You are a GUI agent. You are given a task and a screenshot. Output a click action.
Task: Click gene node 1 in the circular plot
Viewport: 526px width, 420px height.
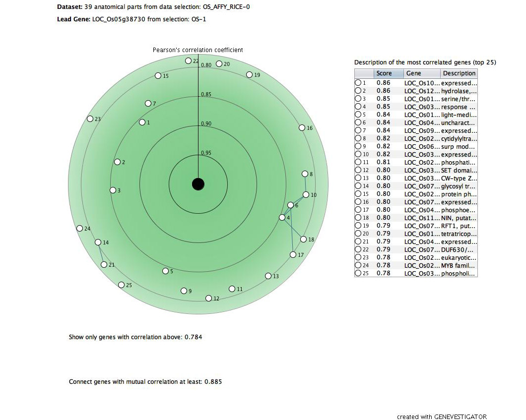coord(142,122)
